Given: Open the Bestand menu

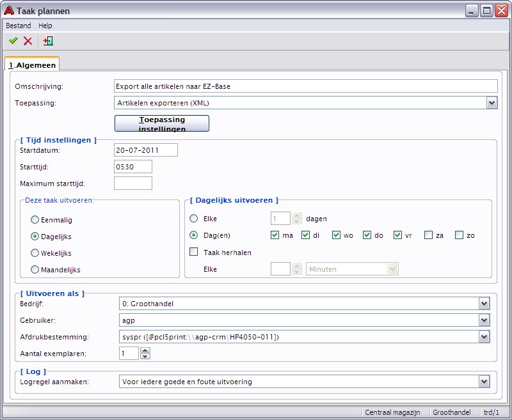Looking at the screenshot, I should [19, 26].
